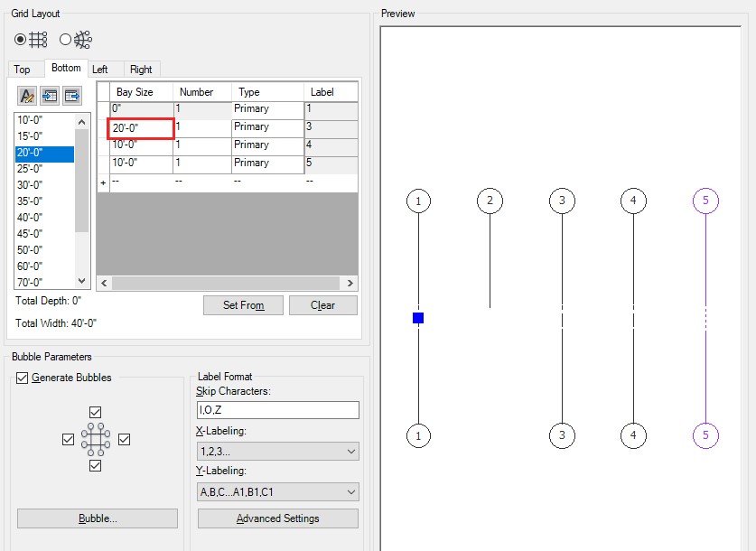Select 15'-0" in the bay size list

tap(44, 136)
